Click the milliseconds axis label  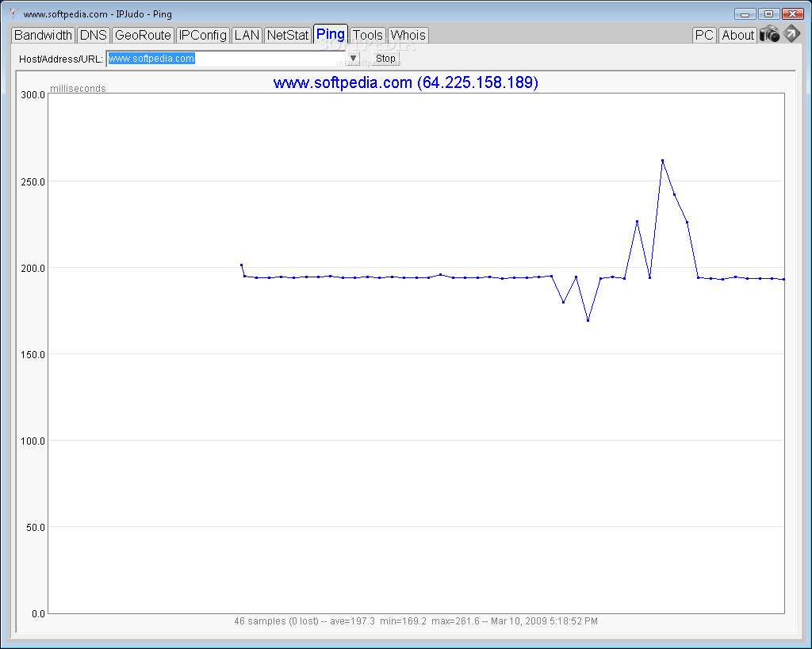(x=78, y=89)
